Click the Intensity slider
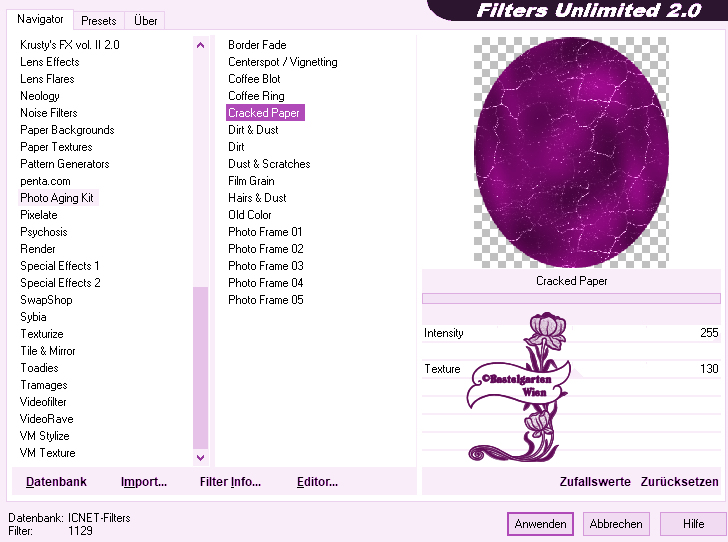This screenshot has width=728, height=542. [571, 333]
